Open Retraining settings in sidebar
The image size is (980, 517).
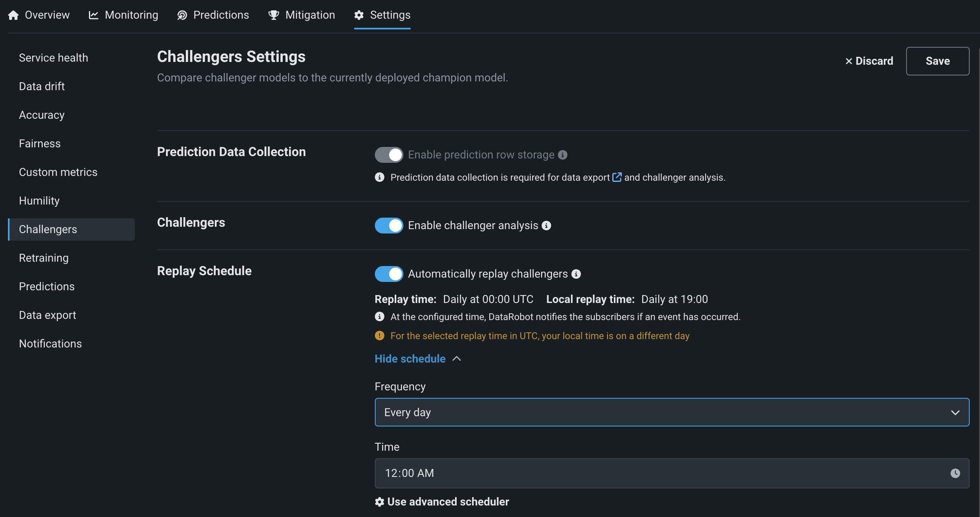click(x=44, y=258)
